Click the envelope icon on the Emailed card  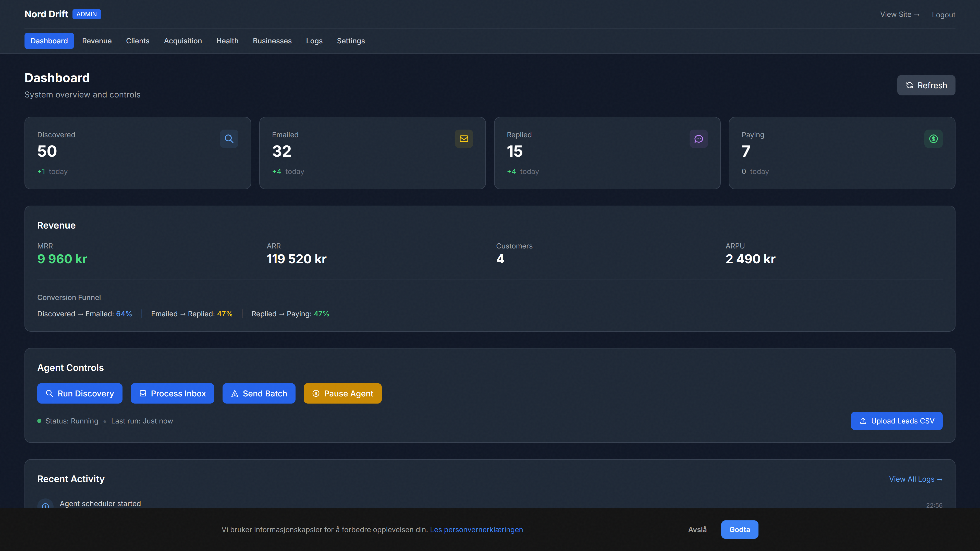[464, 139]
